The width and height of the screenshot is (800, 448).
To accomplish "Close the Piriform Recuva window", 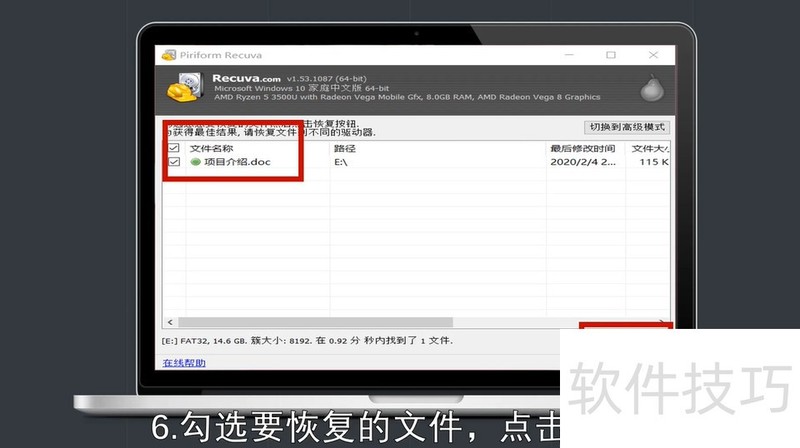I will (x=653, y=55).
